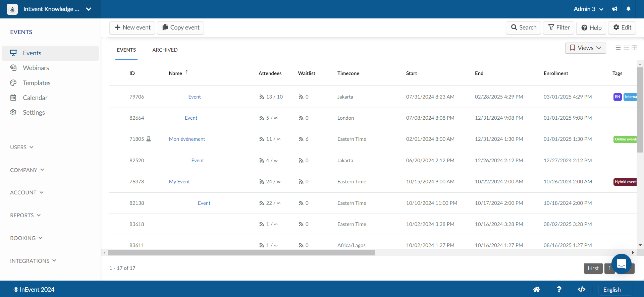
Task: Expand the INTEGRATIONS sidebar section
Action: 33,261
